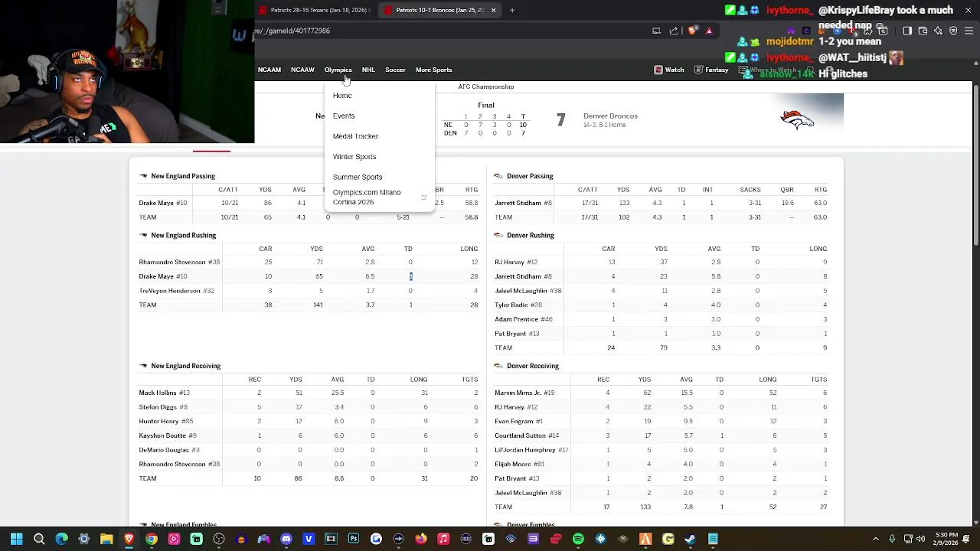Open the Leo AI sparkle icon
Viewport: 980px width, 551px height.
pos(938,31)
